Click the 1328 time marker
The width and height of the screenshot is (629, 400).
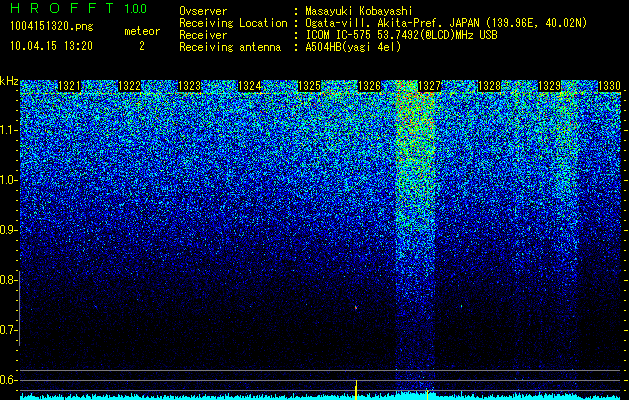pyautogui.click(x=489, y=86)
